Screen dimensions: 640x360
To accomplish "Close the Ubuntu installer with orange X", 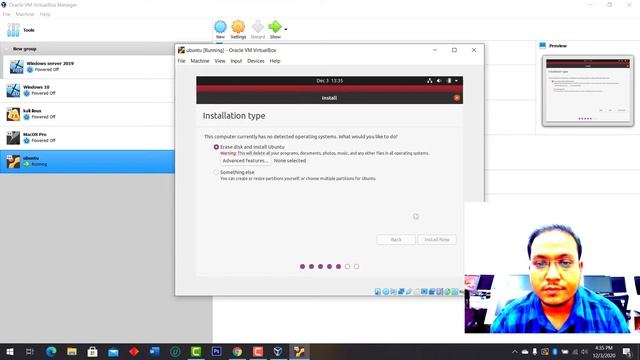I will pyautogui.click(x=456, y=98).
